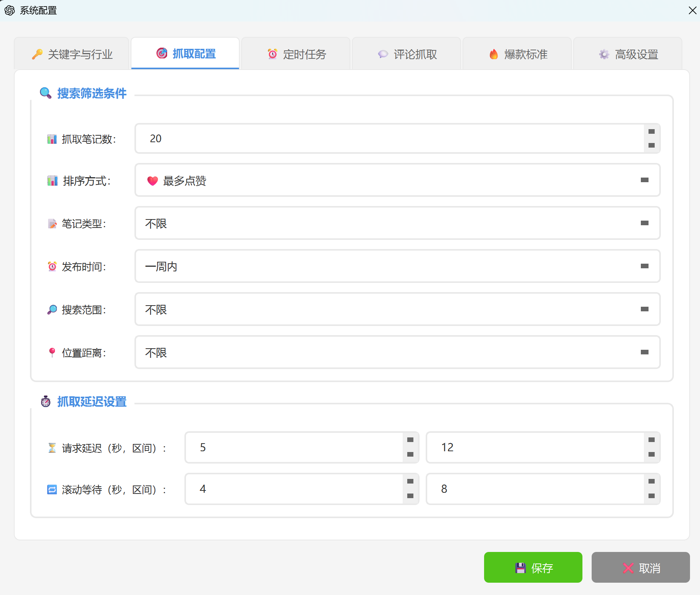Click the green 保存 button
Viewport: 700px width, 595px height.
tap(533, 567)
